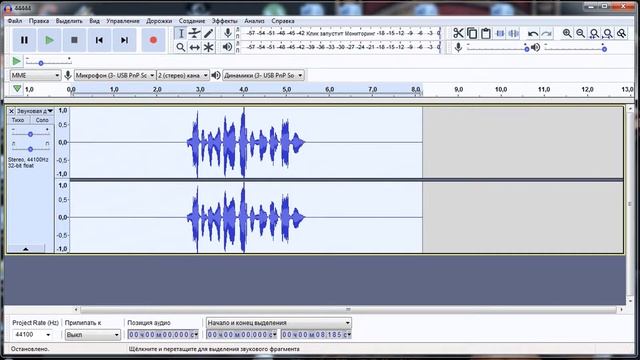The width and height of the screenshot is (640, 360).
Task: Click the green Play-at-speed button
Action: (16, 61)
